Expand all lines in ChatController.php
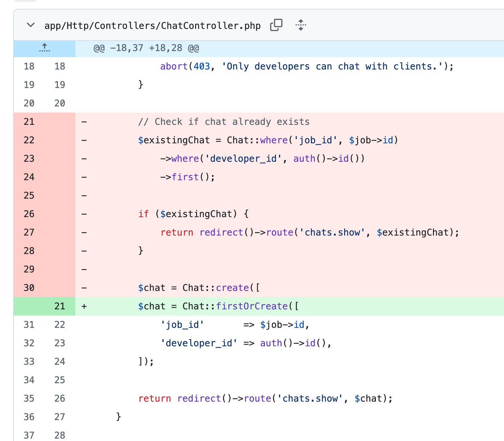Viewport: 504px width, 441px height. click(301, 25)
